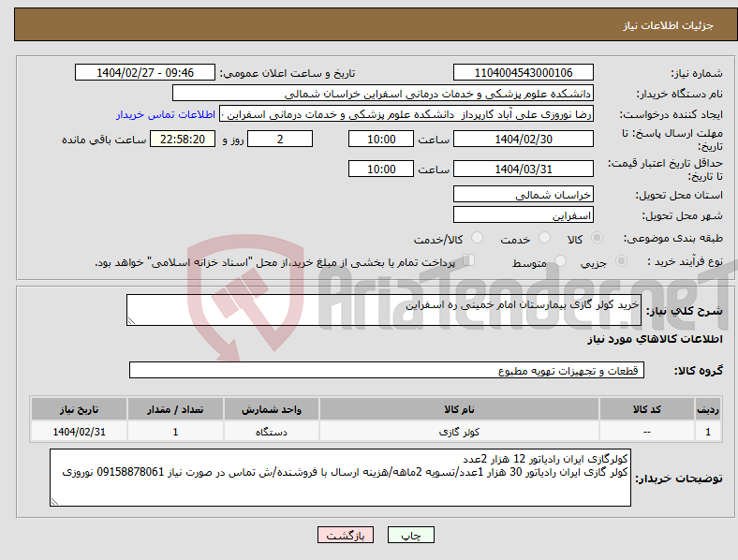Click the response deadline time 10:00 field

click(381, 139)
